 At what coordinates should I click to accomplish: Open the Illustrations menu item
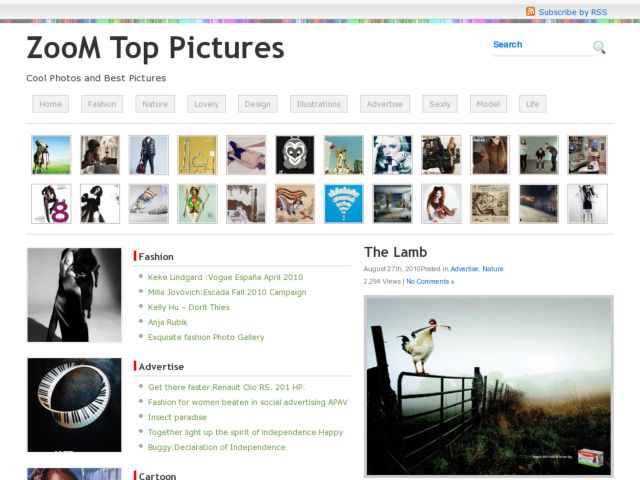coord(319,104)
